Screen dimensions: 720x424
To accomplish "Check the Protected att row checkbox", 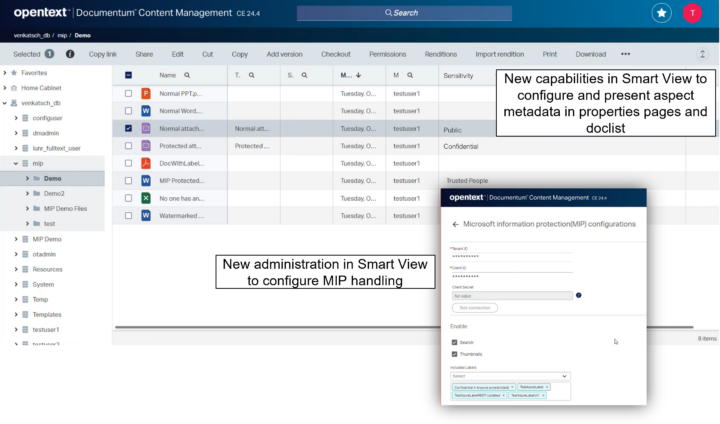I will (x=128, y=146).
